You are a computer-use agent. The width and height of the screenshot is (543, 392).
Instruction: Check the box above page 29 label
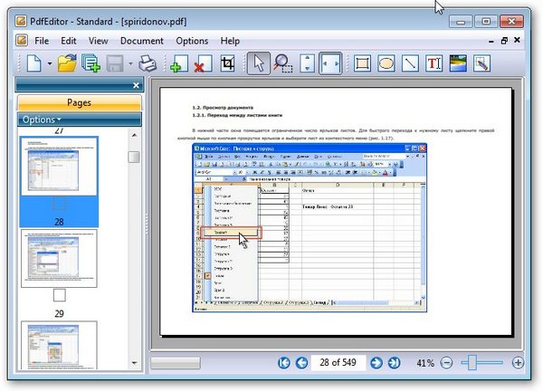(59, 295)
